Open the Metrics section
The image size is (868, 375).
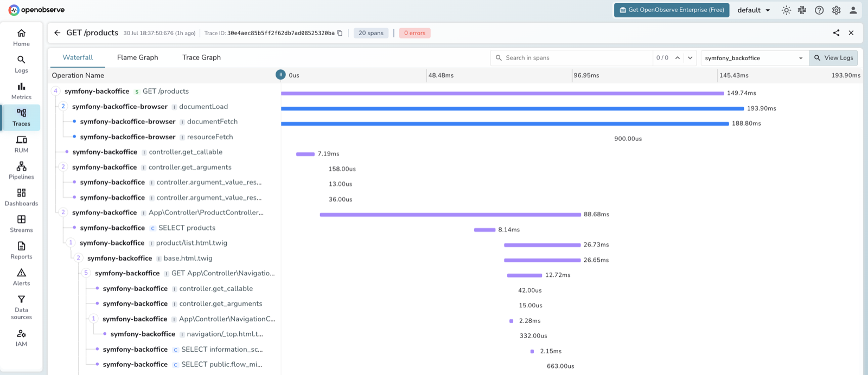coord(21,91)
